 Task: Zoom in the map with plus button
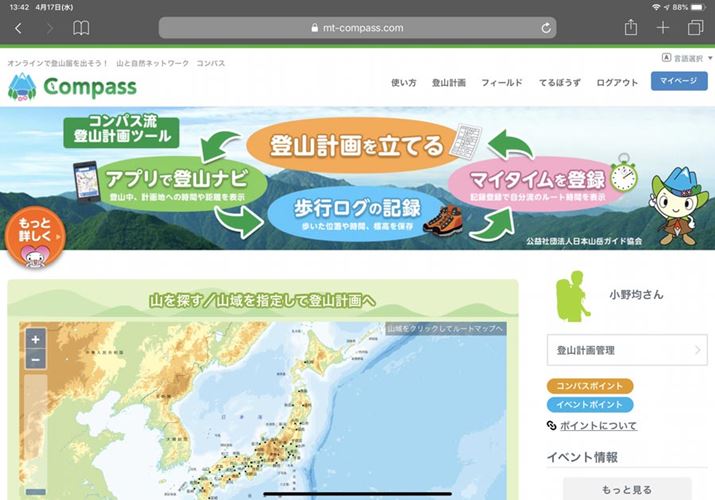(x=36, y=340)
